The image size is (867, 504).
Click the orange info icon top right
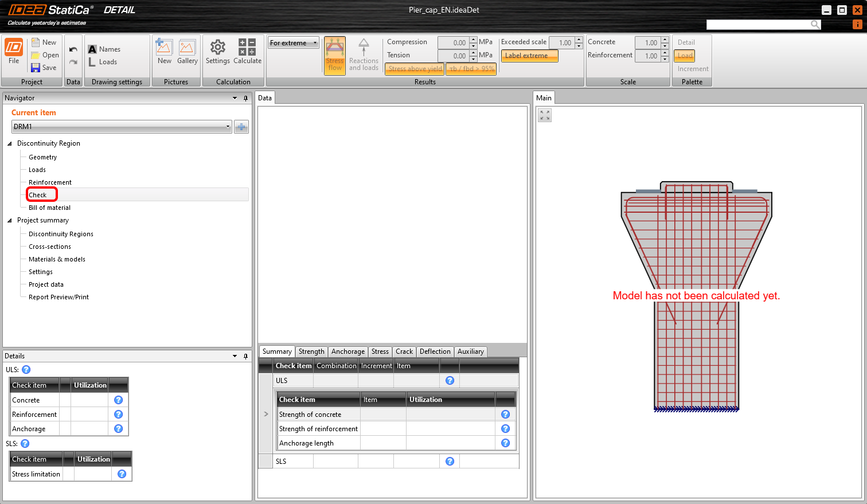tap(857, 24)
